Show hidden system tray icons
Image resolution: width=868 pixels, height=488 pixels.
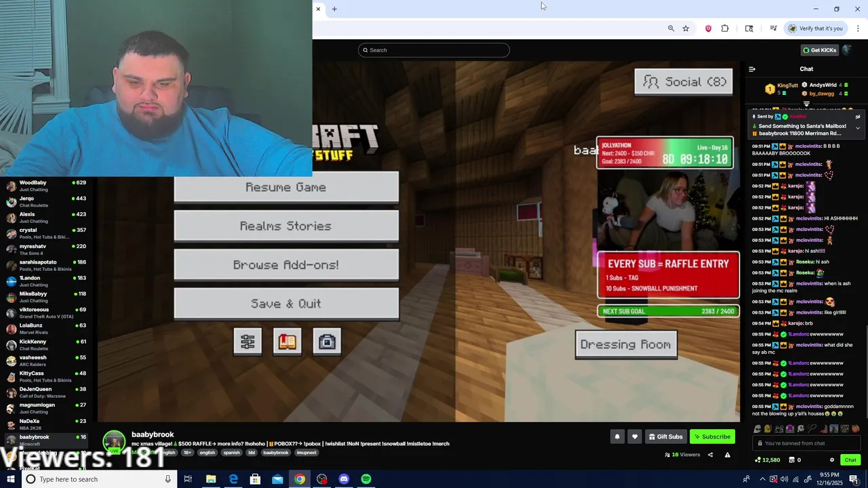[x=762, y=479]
